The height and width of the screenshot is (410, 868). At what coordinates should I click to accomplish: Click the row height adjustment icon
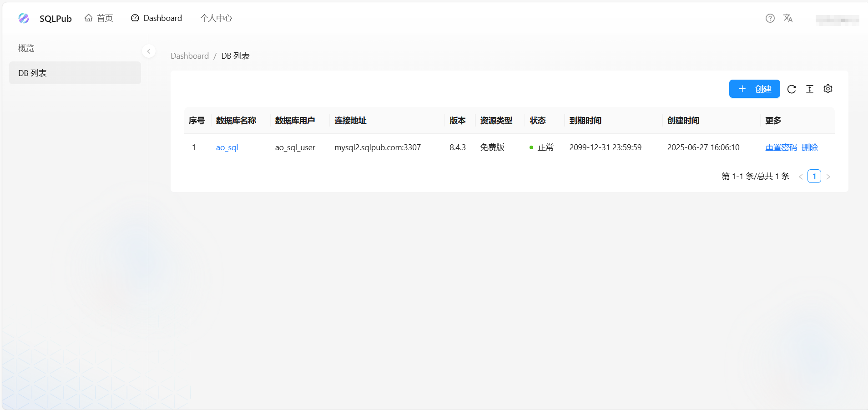pos(810,89)
